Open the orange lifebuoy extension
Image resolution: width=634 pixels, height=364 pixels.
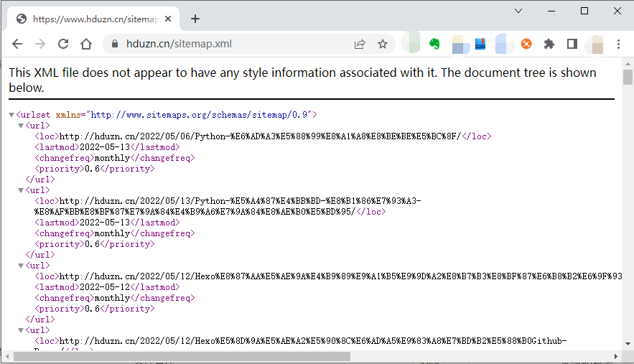tap(526, 44)
